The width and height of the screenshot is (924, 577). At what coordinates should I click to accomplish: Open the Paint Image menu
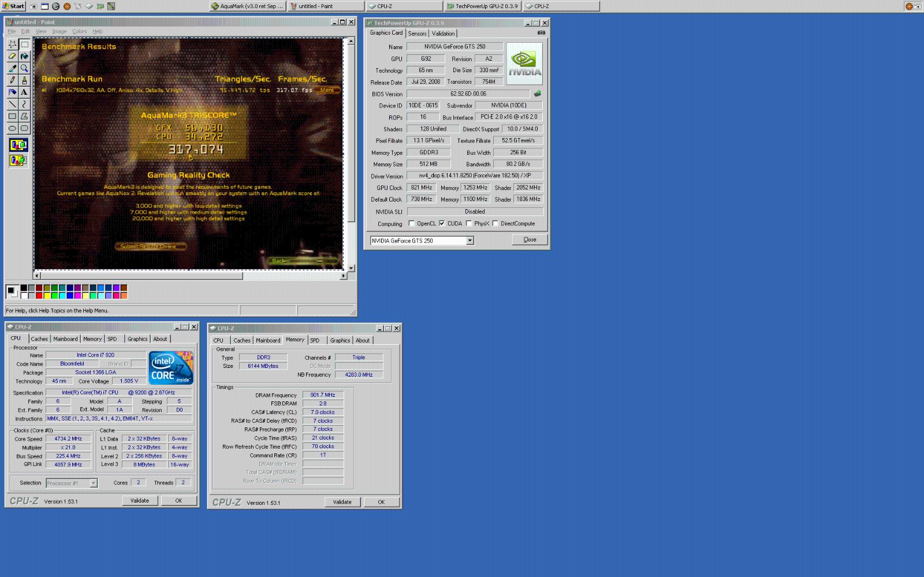pyautogui.click(x=59, y=31)
